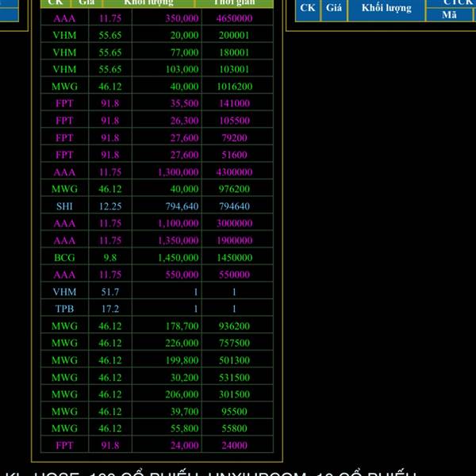Viewport: 476px width, 476px height.
Task: Select price 17.2 in the TPB row
Action: point(110,309)
